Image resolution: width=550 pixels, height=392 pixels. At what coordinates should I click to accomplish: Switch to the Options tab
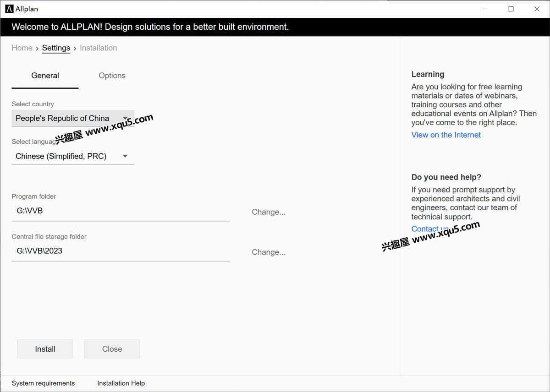pos(112,76)
